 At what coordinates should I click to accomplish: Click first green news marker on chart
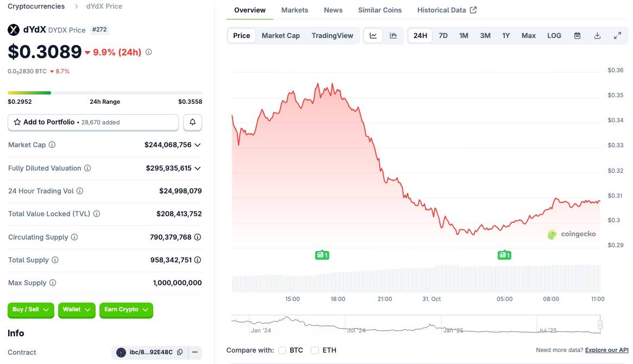pos(322,255)
